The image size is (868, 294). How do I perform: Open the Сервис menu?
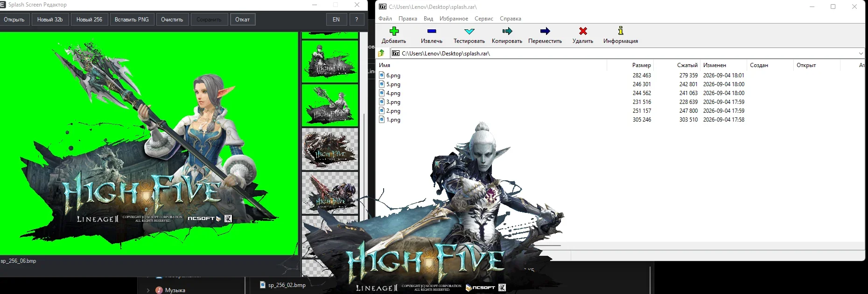484,19
